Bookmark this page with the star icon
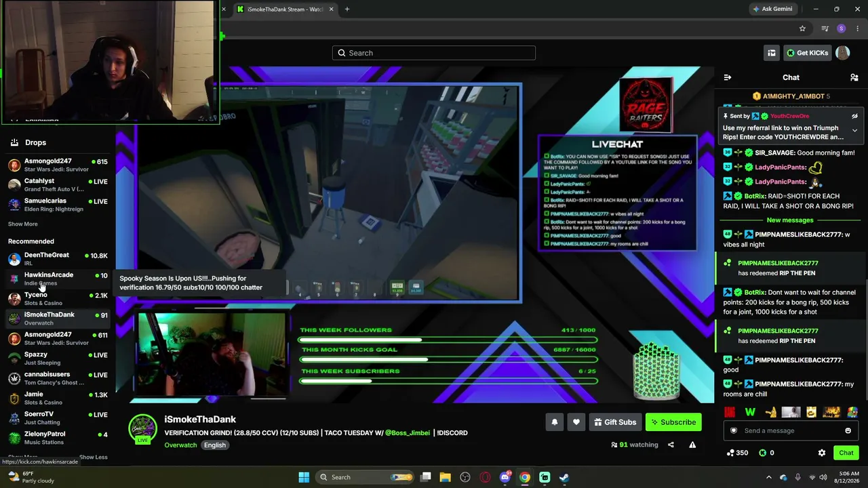 802,28
